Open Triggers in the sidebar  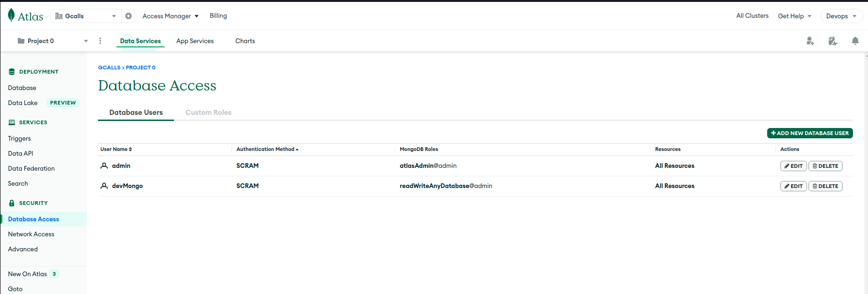pyautogui.click(x=19, y=138)
